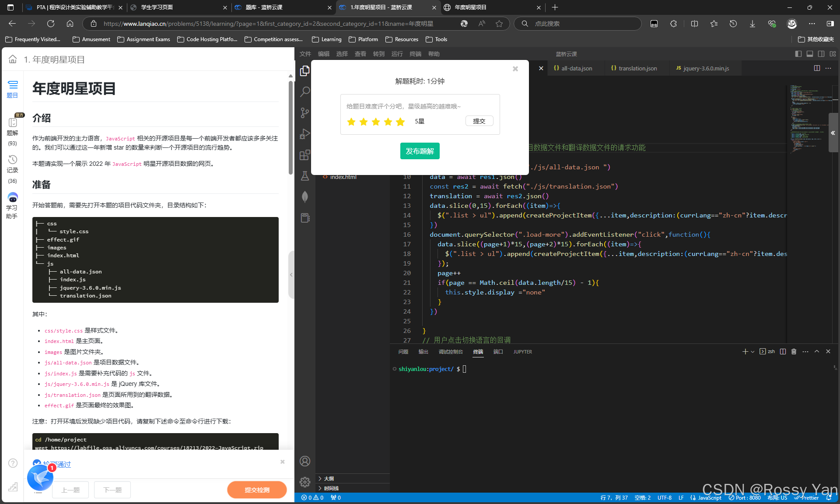Open the Testing view with the flask icon

305,176
